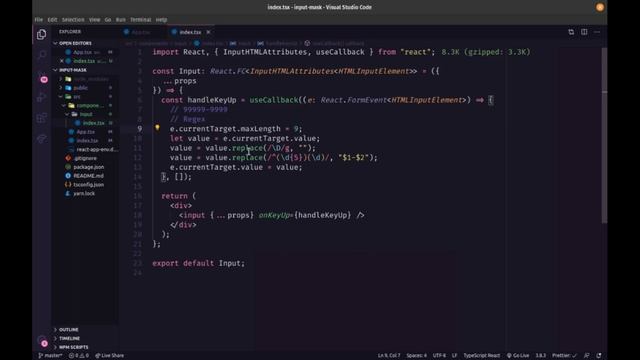Expand the Timeline panel
This screenshot has width=640, height=360.
point(69,338)
